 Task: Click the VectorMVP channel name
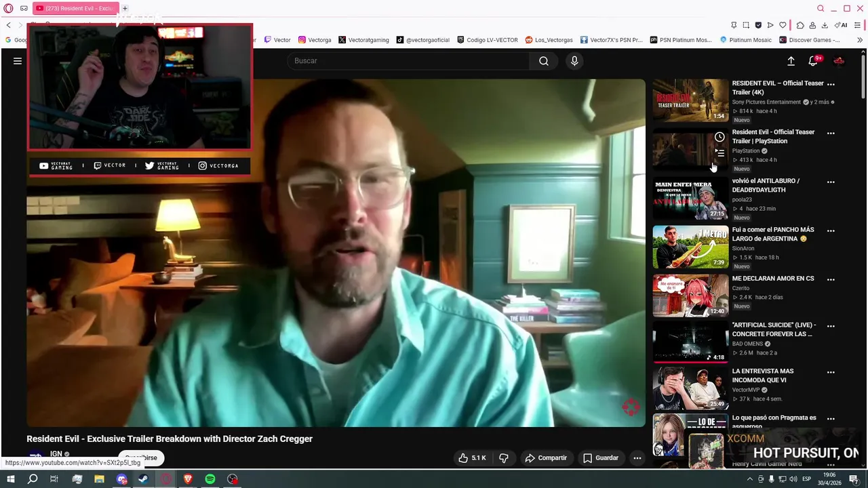746,390
